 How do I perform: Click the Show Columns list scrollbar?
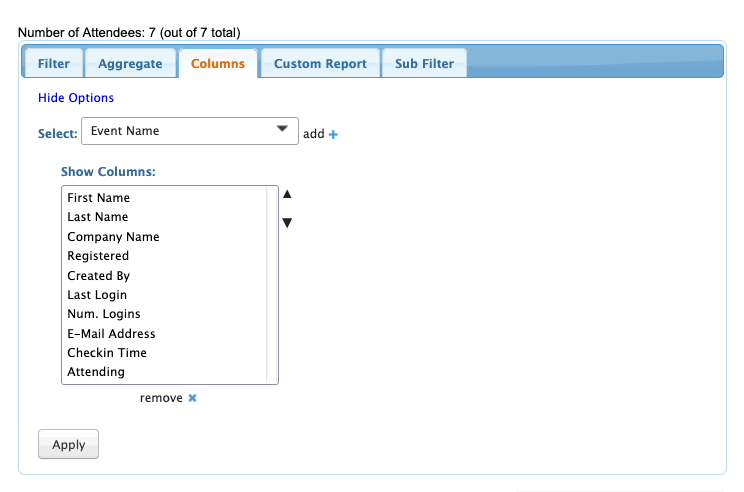coord(272,284)
